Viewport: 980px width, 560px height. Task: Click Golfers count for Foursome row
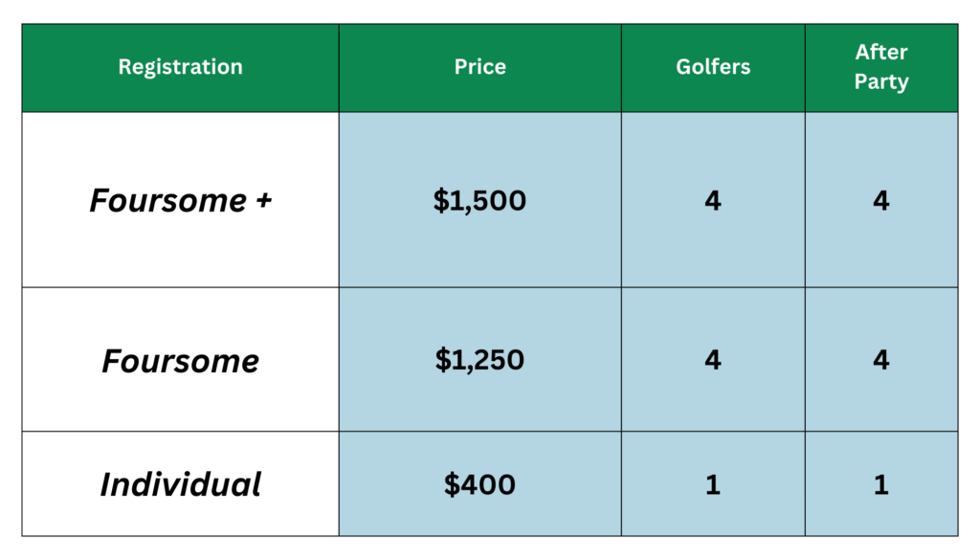(x=713, y=359)
